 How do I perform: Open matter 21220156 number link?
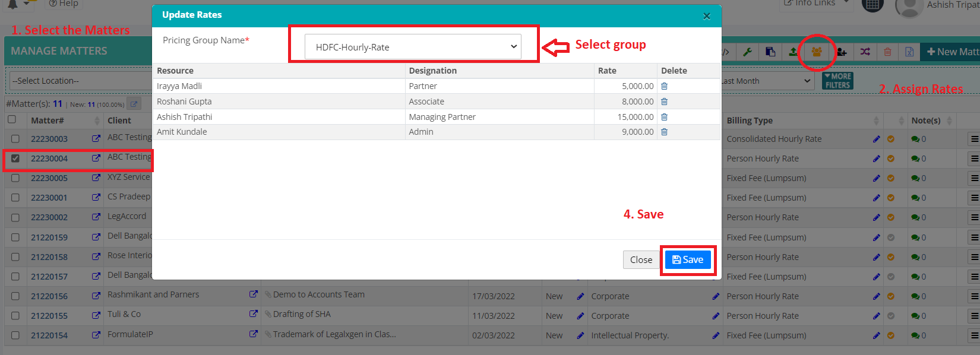tap(49, 296)
